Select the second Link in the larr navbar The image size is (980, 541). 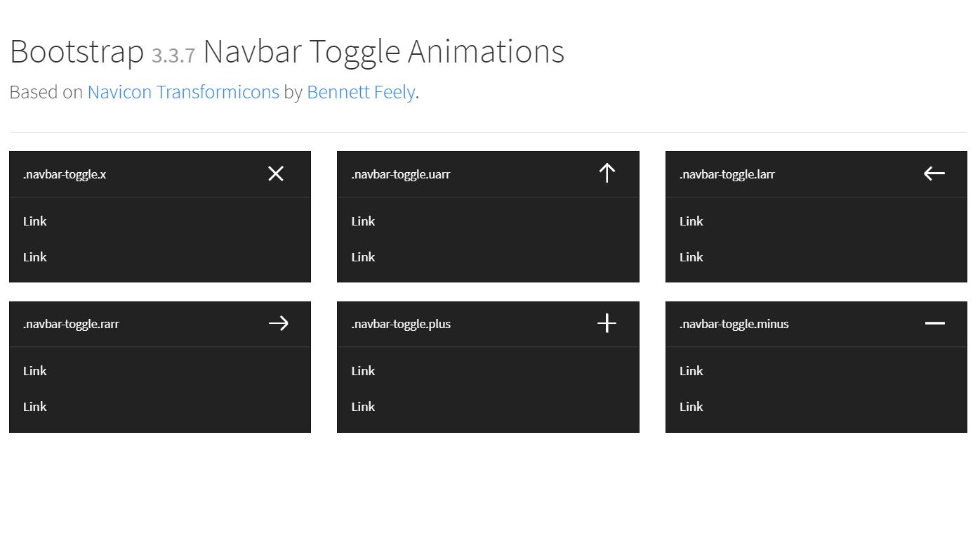click(x=690, y=256)
